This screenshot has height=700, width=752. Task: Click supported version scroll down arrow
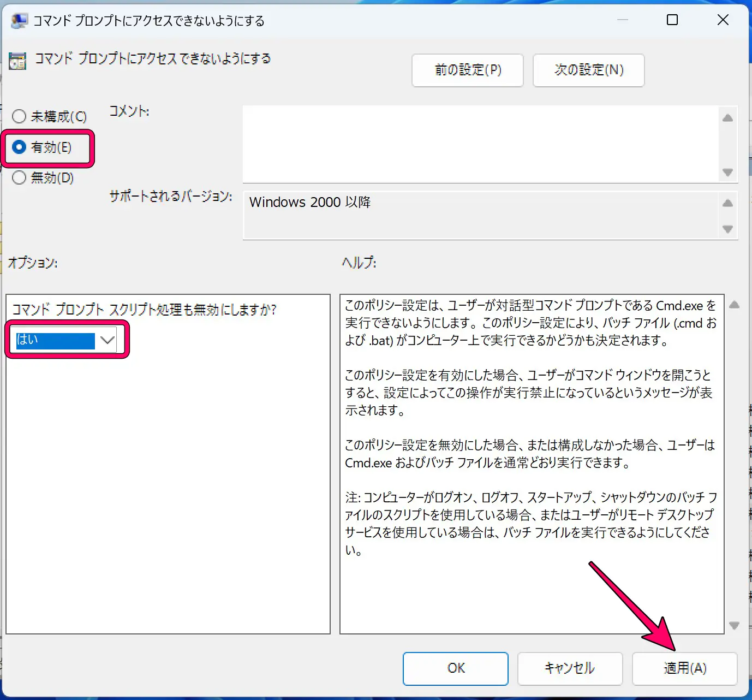[x=727, y=229]
